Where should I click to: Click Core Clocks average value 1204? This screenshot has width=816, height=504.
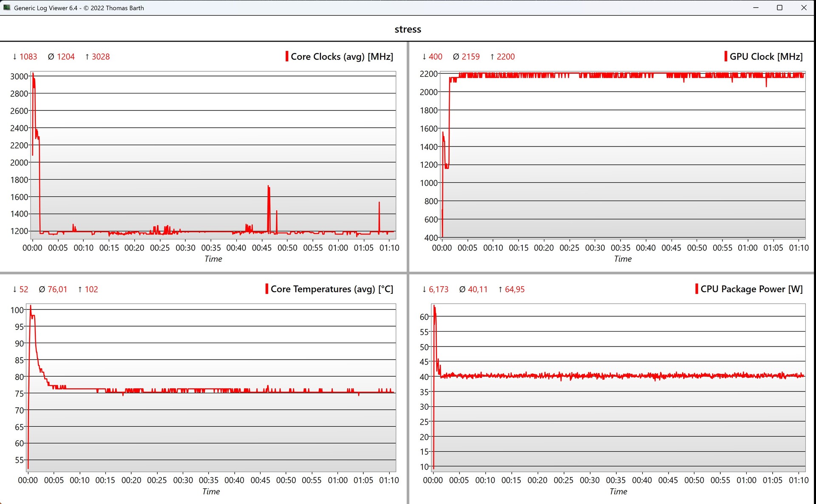coord(65,56)
